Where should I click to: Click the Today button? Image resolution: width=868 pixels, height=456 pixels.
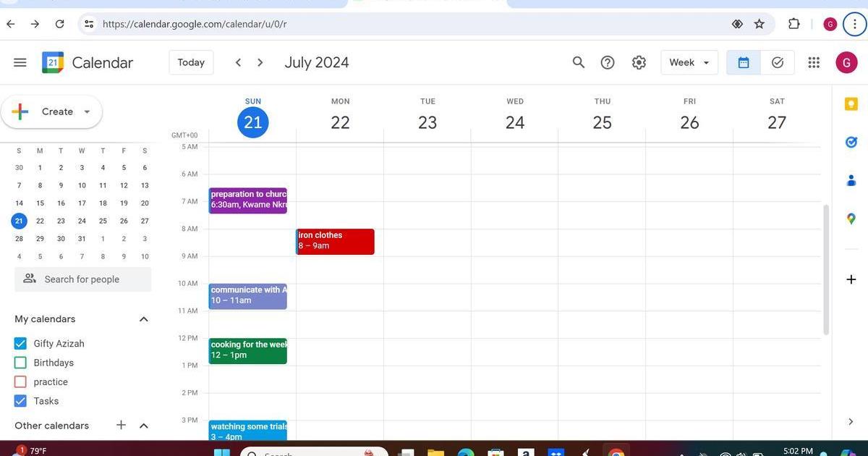pyautogui.click(x=191, y=63)
